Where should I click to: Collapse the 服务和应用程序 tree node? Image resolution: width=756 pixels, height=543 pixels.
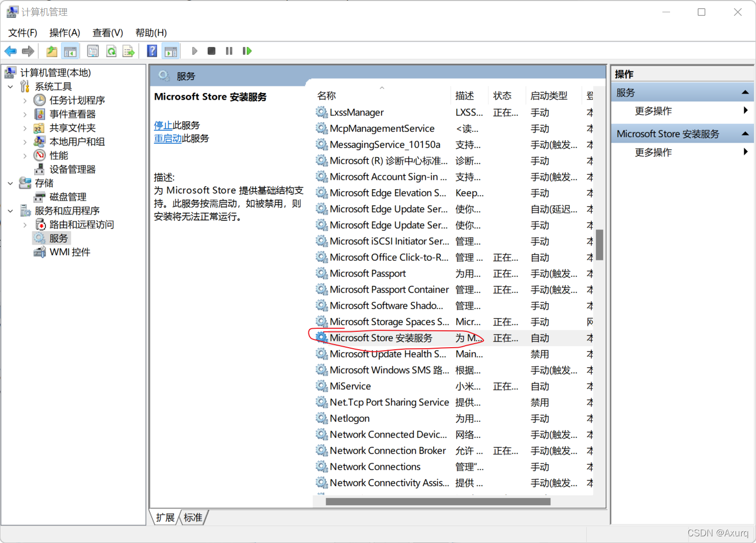[x=11, y=211]
